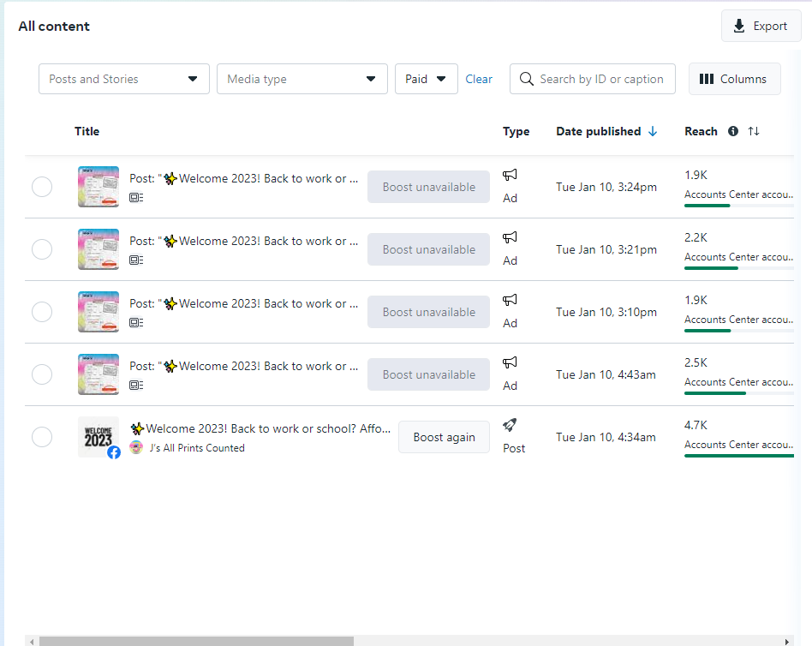The height and width of the screenshot is (646, 812).
Task: Click the scrollbar right arrow
Action: point(786,642)
